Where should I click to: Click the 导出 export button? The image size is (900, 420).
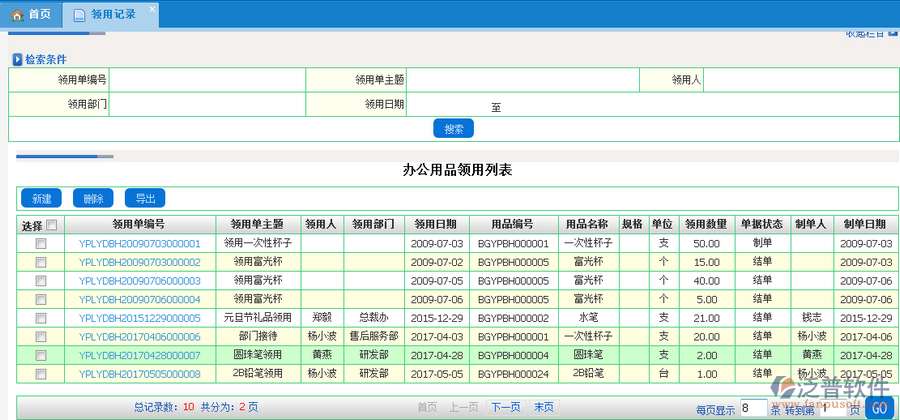[145, 198]
